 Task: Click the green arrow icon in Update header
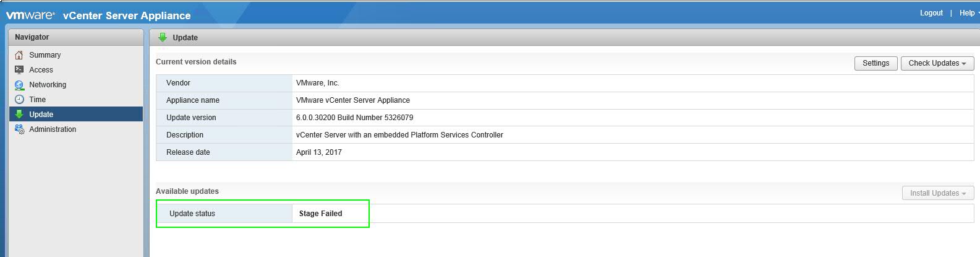(163, 37)
